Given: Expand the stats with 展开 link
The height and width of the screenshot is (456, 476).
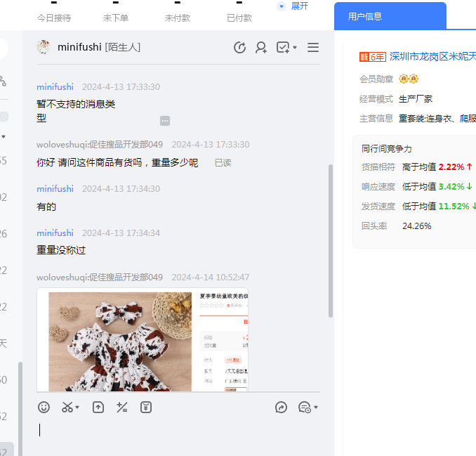Looking at the screenshot, I should coord(299,6).
